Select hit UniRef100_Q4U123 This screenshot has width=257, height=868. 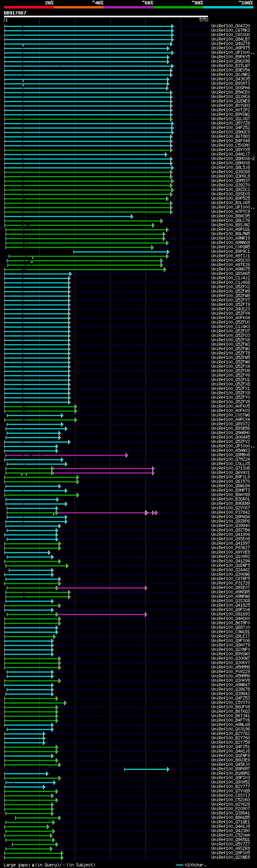tap(230, 309)
